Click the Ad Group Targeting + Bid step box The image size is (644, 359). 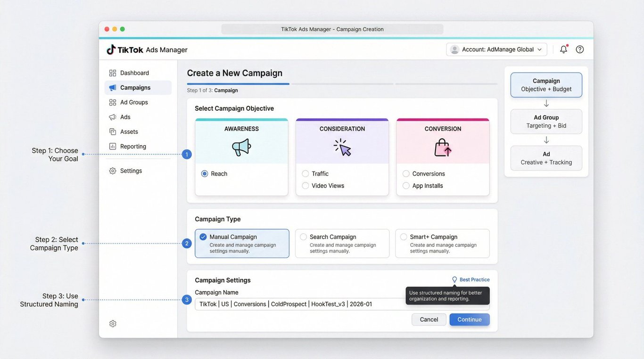click(546, 122)
